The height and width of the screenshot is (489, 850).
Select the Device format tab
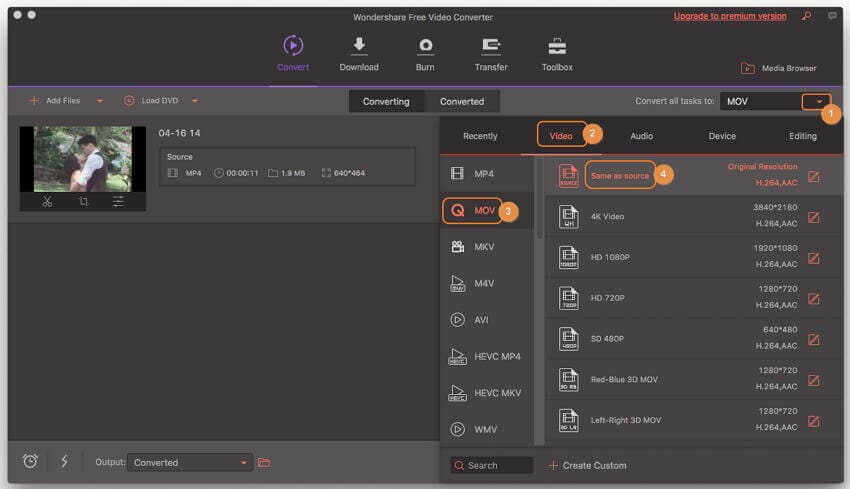722,136
